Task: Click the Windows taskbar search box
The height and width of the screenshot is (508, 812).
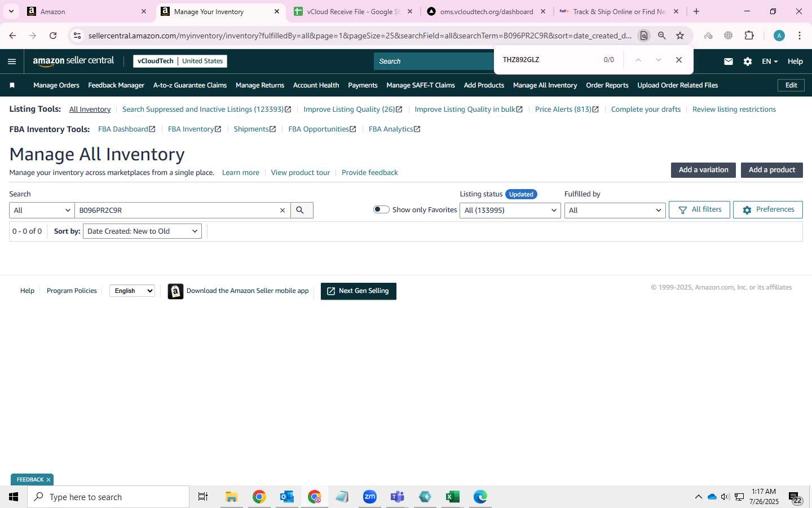Action: point(108,497)
